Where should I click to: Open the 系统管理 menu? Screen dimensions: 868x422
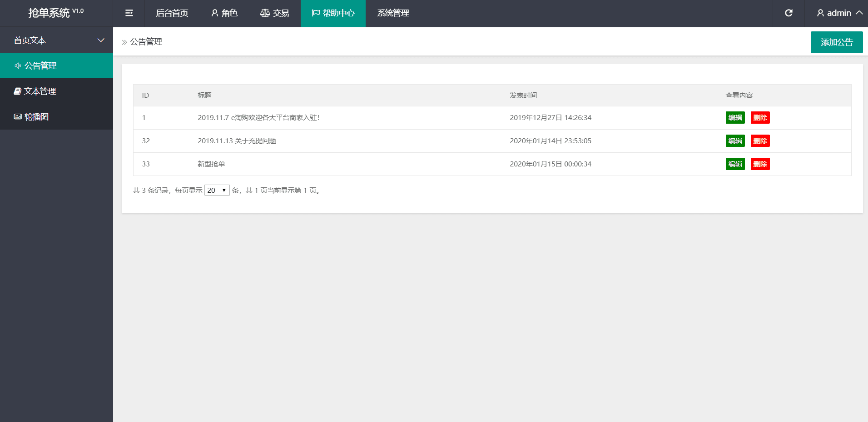point(393,13)
